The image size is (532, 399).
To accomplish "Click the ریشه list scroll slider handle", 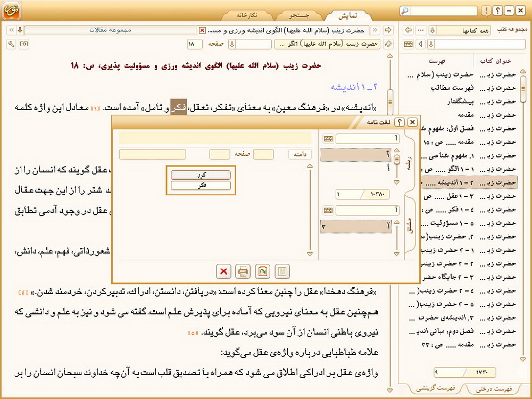I will [397, 159].
